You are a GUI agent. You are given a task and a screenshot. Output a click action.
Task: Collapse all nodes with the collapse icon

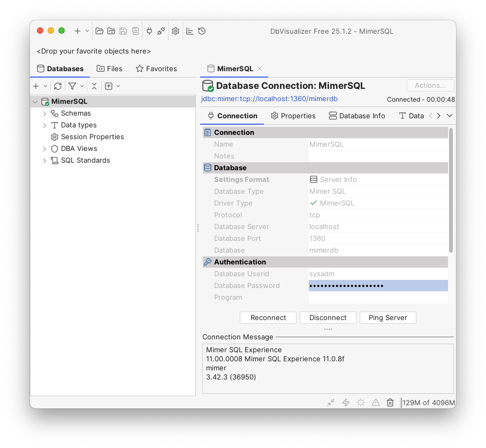94,86
